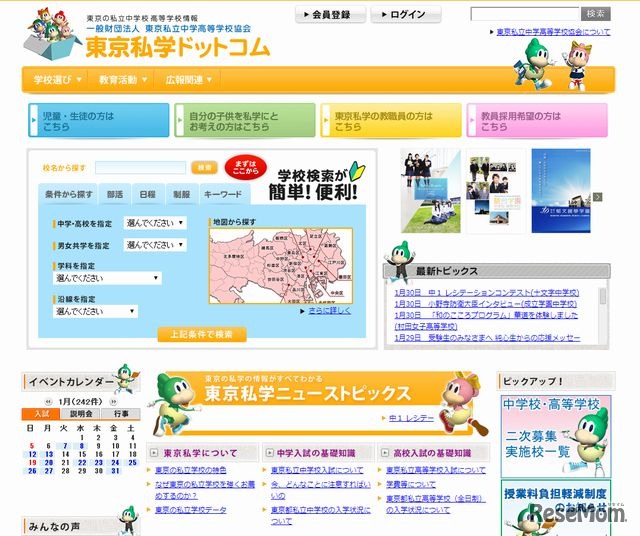Viewport: 640px width, 536px height.
Task: Select the 部活 tab
Action: coord(115,194)
